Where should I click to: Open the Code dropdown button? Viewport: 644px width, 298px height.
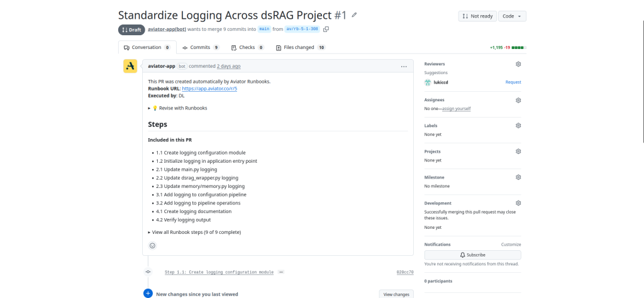point(512,16)
